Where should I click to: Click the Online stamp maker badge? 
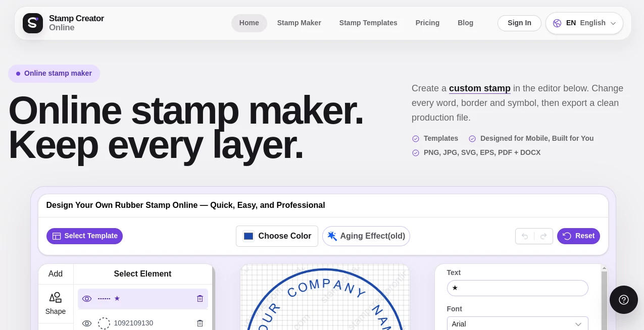54,74
